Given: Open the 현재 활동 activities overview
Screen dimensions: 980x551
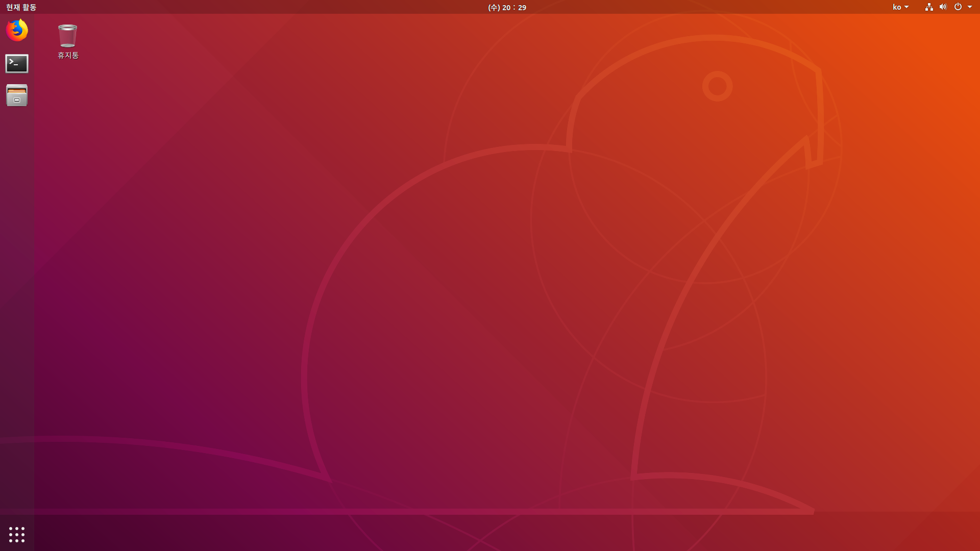Looking at the screenshot, I should click(21, 7).
